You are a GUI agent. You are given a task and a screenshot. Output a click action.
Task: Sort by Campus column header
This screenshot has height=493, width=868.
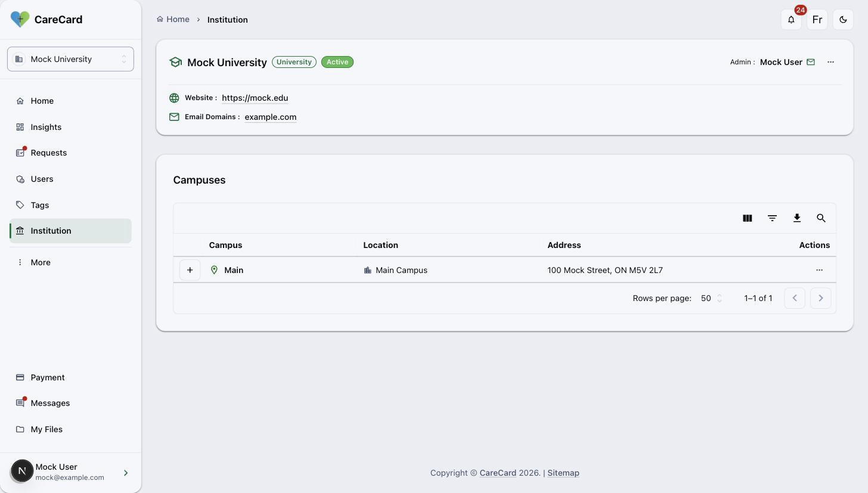tap(225, 245)
